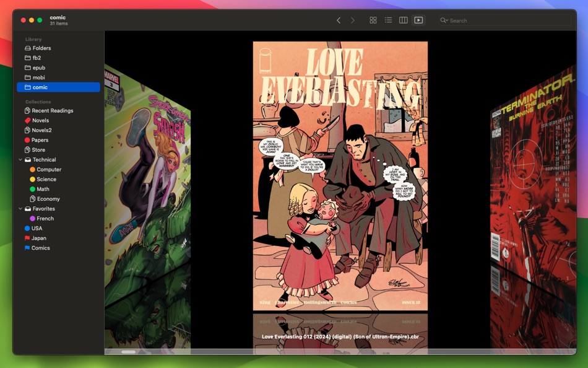Viewport: 588px width, 368px height.
Task: Open the Economy collection
Action: pos(59,199)
